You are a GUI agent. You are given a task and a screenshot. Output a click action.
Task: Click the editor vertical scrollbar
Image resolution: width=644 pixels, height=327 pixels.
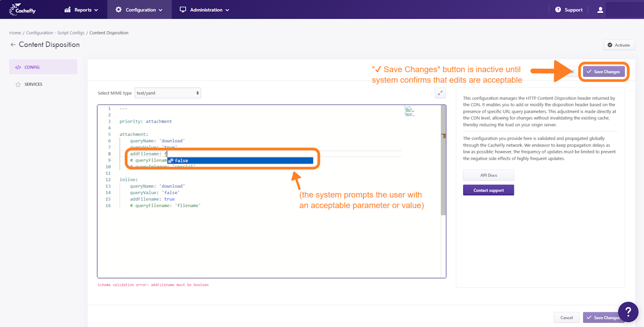pos(443,160)
